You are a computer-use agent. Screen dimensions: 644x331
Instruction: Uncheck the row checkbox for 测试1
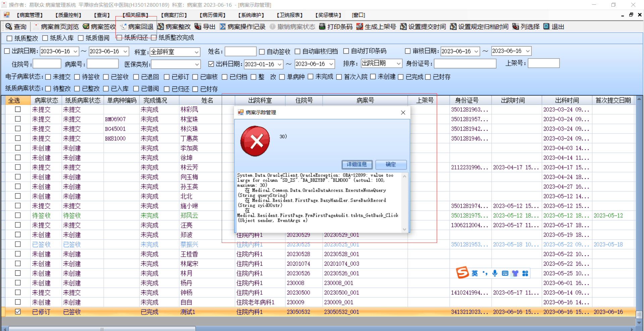18,312
